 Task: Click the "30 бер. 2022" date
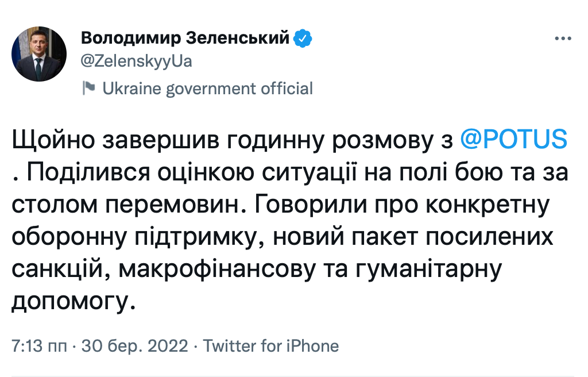click(x=136, y=346)
